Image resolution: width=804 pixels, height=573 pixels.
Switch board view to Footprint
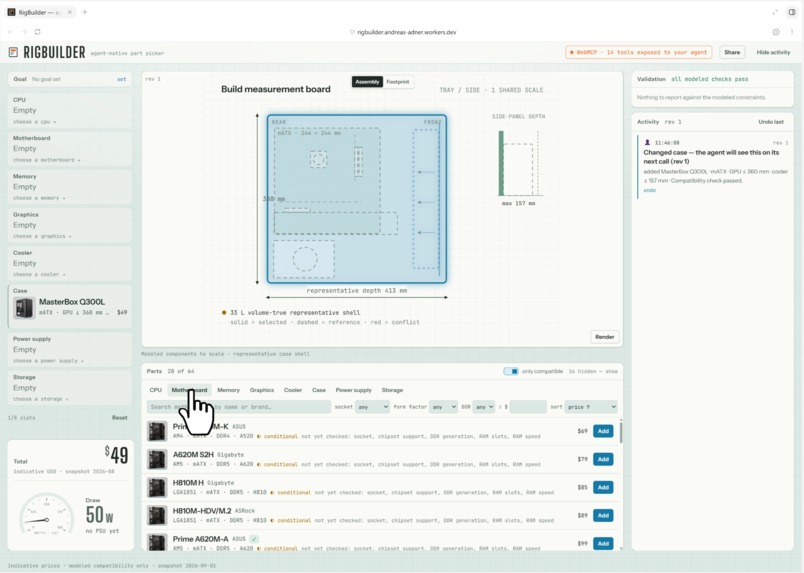pyautogui.click(x=398, y=82)
